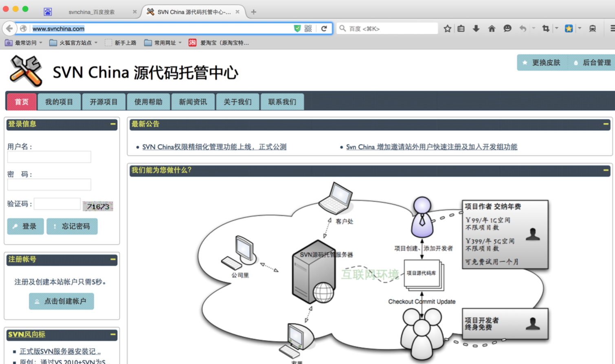Expand the 火狐官方站点 bookmark folder
615x364 pixels.
point(73,43)
